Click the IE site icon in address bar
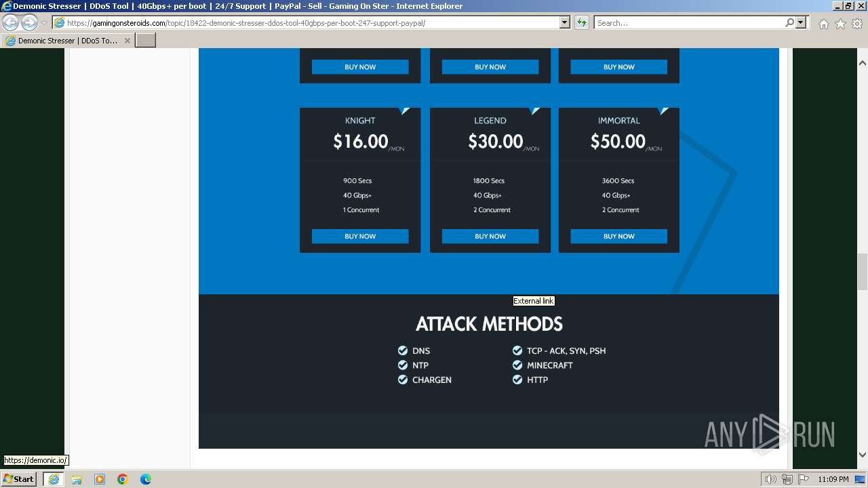The image size is (868, 488). coord(60,23)
